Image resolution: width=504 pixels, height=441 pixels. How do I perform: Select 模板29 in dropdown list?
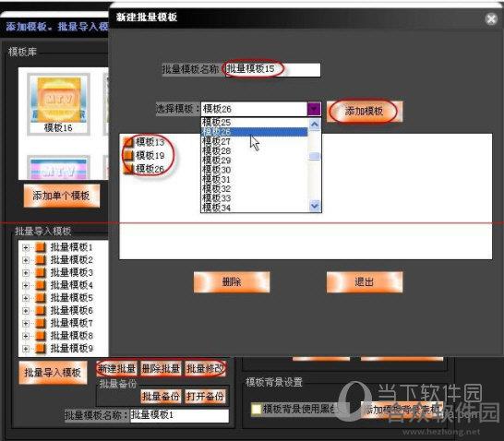coord(254,161)
